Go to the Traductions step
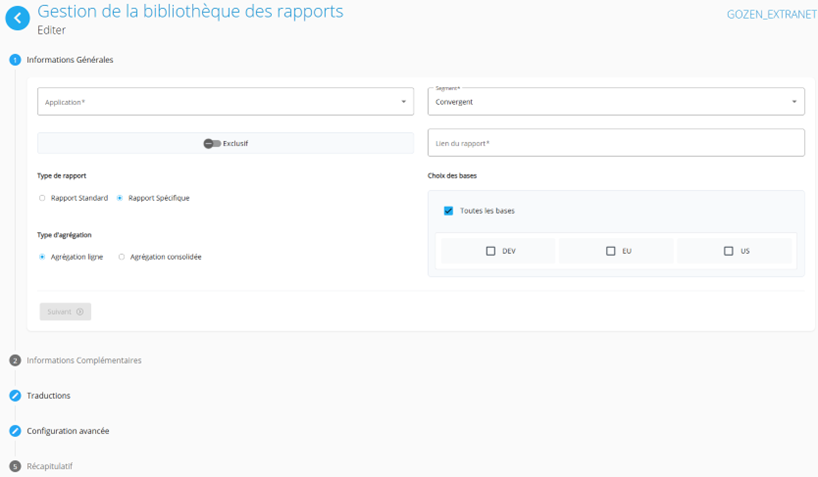This screenshot has height=477, width=818. click(48, 396)
